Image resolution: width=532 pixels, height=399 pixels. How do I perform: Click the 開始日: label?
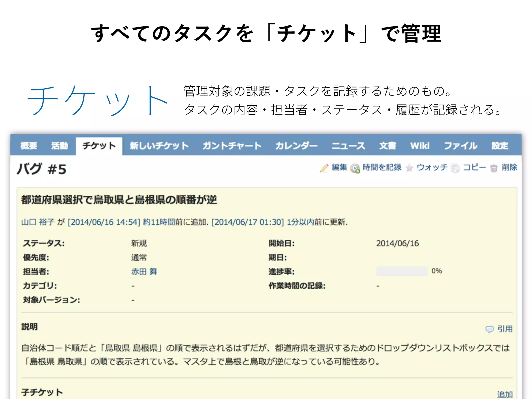(282, 243)
